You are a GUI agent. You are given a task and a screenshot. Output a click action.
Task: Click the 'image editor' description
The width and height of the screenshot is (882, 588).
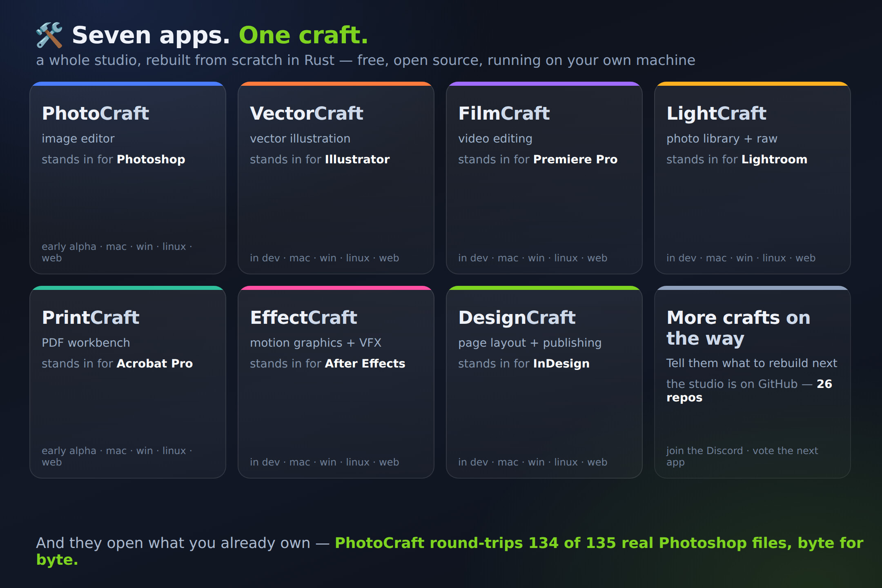click(78, 139)
